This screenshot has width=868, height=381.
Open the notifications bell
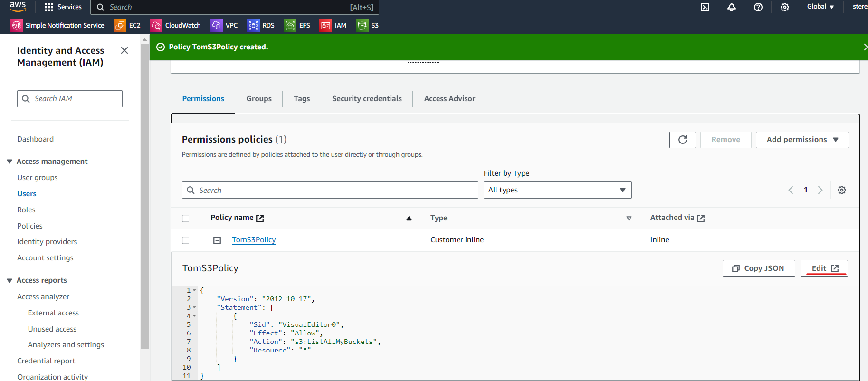click(x=732, y=7)
